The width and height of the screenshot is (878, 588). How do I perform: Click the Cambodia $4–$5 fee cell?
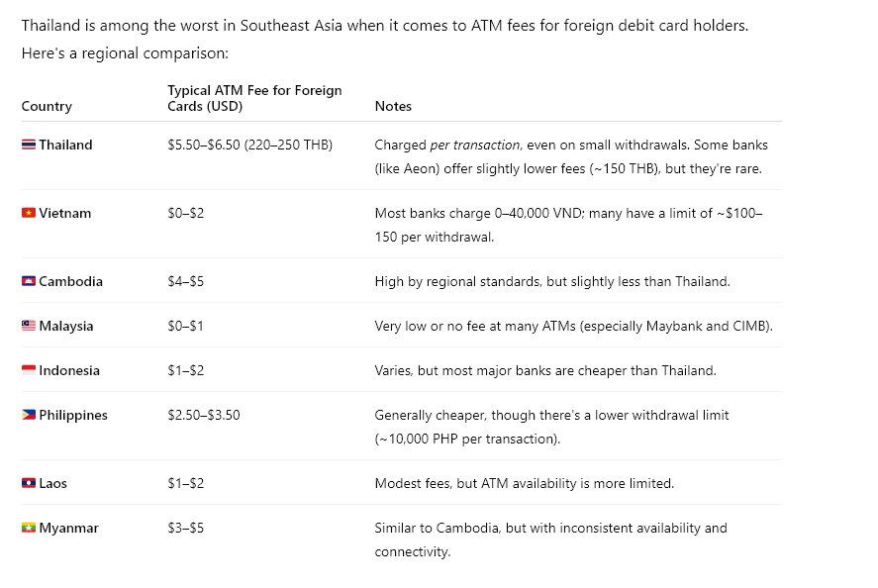point(186,281)
